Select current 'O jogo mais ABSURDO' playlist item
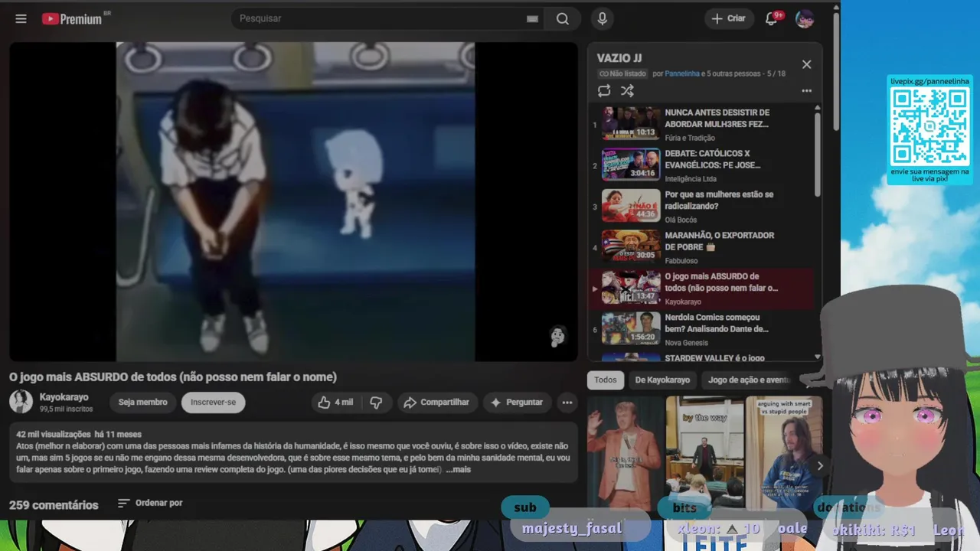Viewport: 980px width, 551px height. (x=701, y=289)
